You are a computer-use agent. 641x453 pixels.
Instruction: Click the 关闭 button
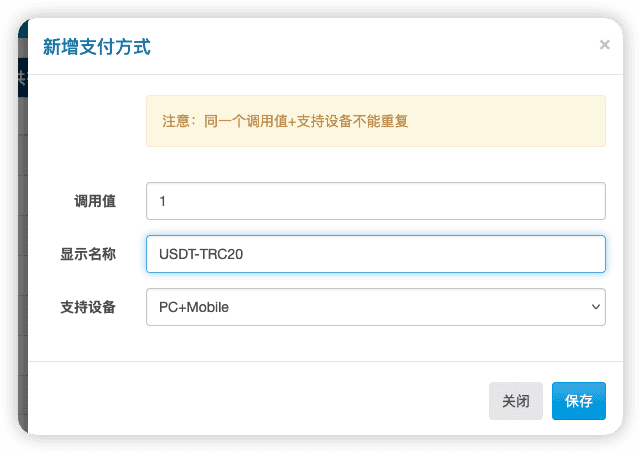point(515,401)
